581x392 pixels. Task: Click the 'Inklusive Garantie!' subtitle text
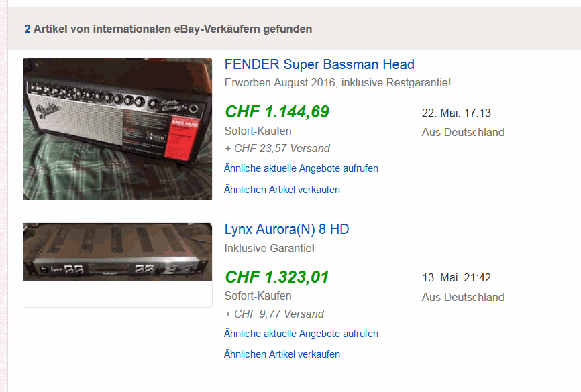point(269,248)
